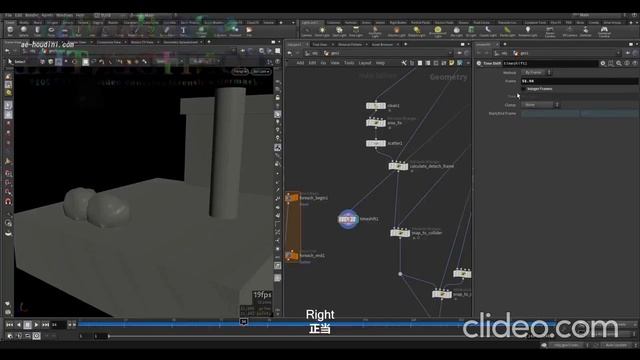
Task: Switch to Tree View tab
Action: (x=320, y=44)
